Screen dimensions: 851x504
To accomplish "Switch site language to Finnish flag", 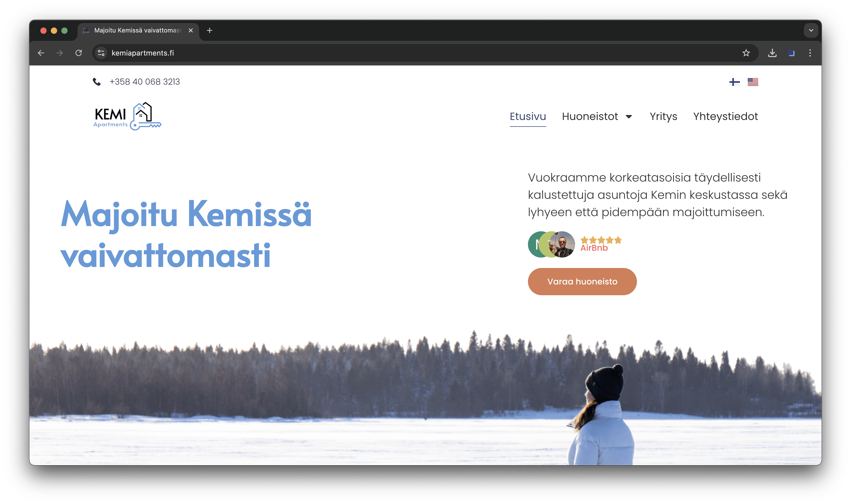I will [734, 82].
